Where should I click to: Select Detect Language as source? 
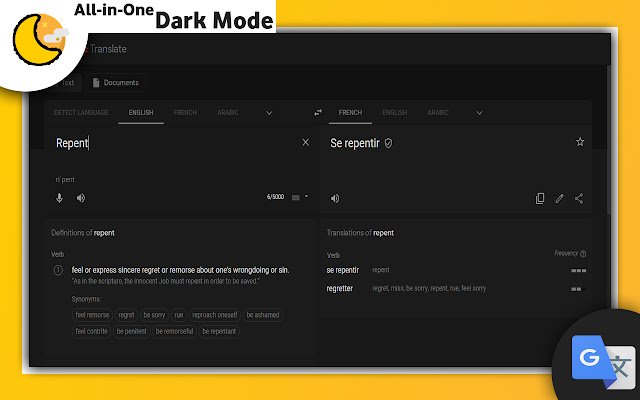pyautogui.click(x=81, y=113)
